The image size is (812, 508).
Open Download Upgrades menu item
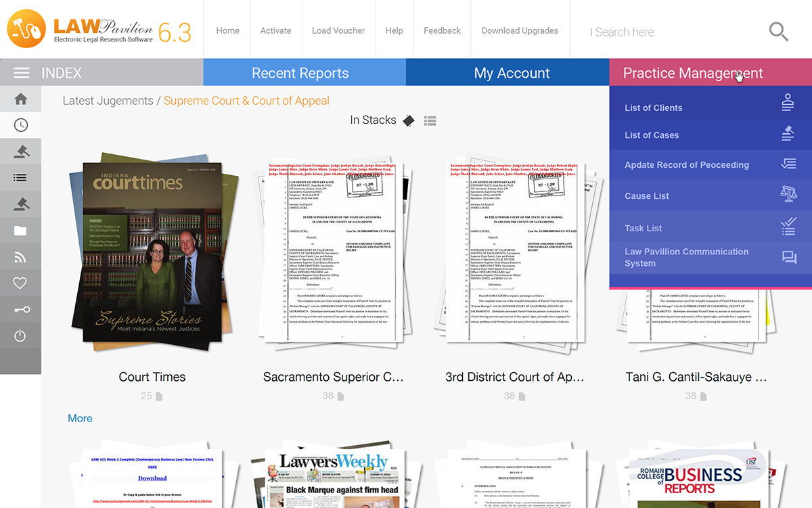coord(520,30)
